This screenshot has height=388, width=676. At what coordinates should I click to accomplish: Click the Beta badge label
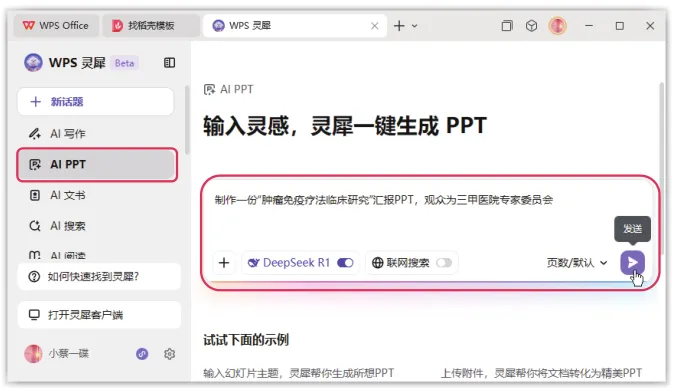pos(125,63)
